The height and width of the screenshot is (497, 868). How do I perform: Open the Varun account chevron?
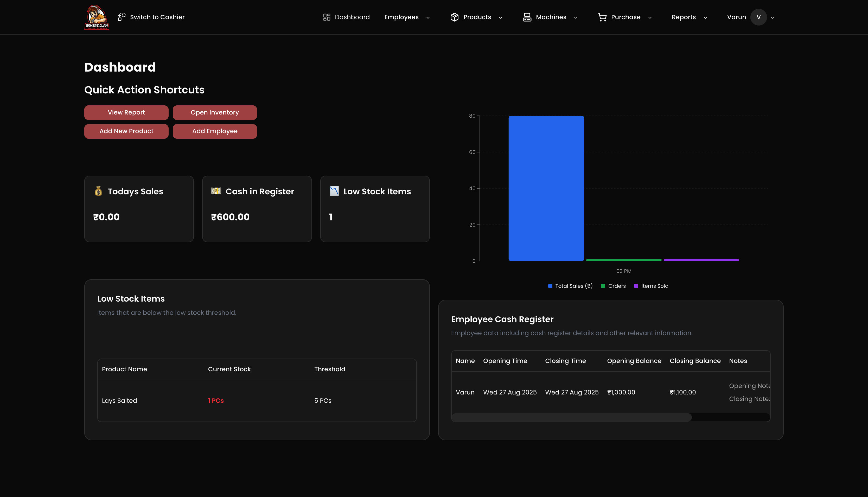pyautogui.click(x=772, y=17)
